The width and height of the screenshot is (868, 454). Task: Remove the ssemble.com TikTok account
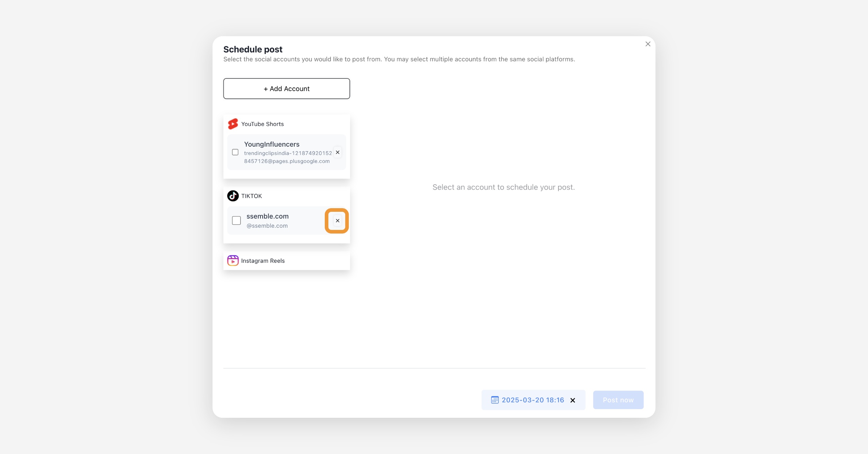click(x=337, y=221)
